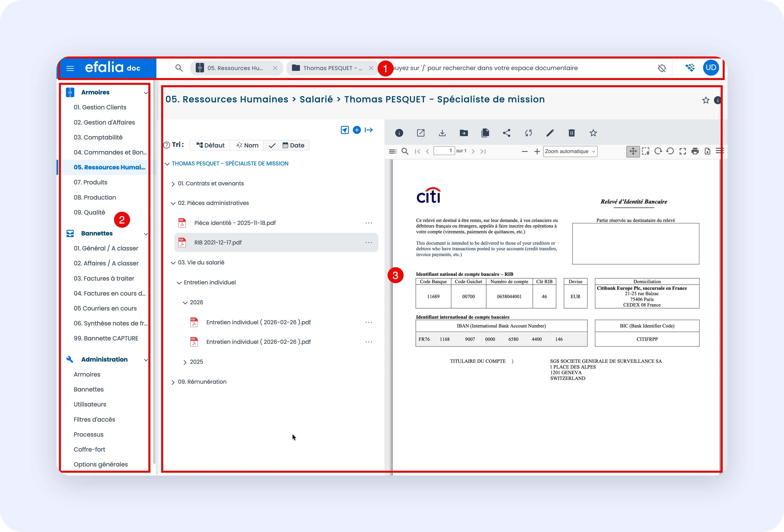Move the document to another folder
Viewport: 784px width, 532px height.
coord(464,133)
